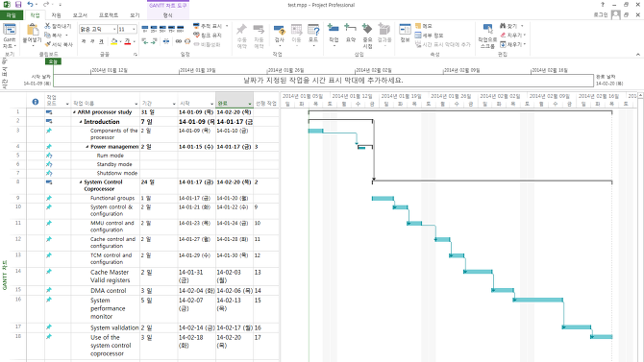Screen dimensions: 644x362
Task: Collapse ARM processor study summary task
Action: (74, 112)
